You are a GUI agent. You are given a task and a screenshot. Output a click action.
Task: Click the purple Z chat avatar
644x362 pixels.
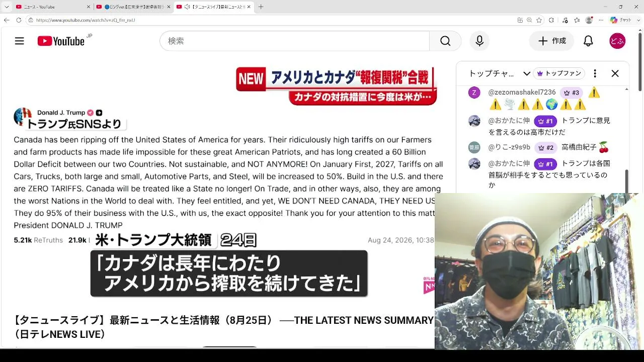point(474,93)
